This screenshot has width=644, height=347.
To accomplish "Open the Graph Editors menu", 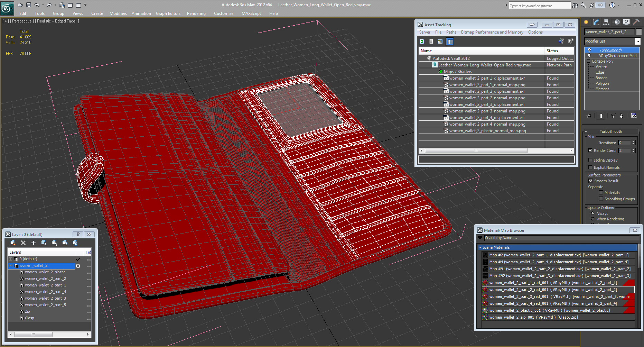I will tap(168, 13).
